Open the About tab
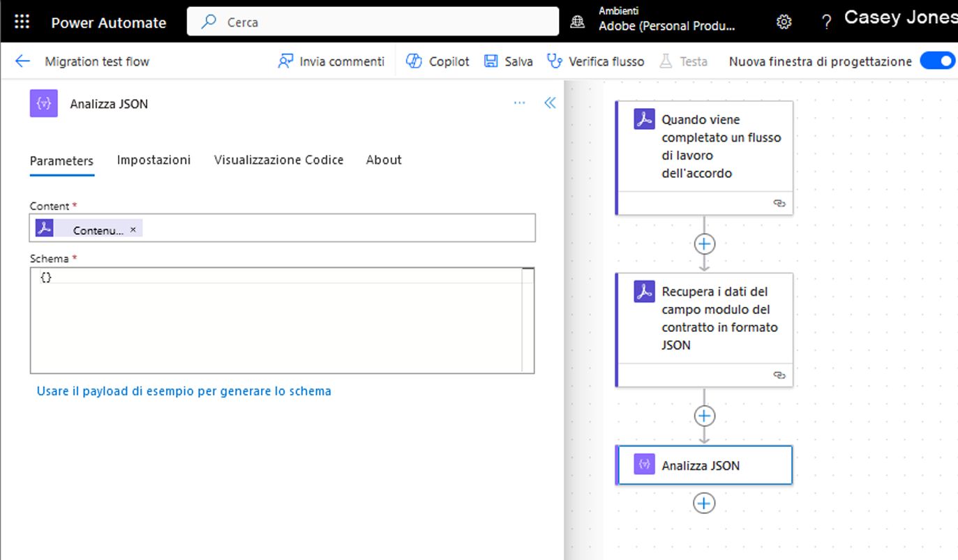The width and height of the screenshot is (958, 560). pyautogui.click(x=384, y=160)
